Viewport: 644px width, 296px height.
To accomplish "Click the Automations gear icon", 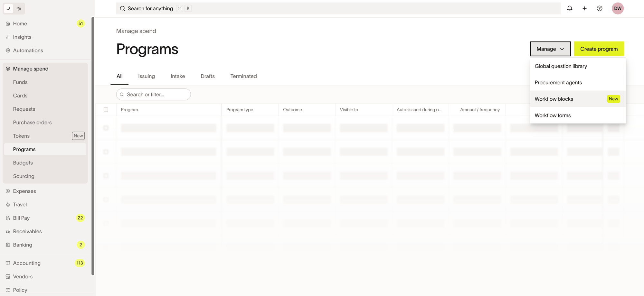I will [x=8, y=51].
